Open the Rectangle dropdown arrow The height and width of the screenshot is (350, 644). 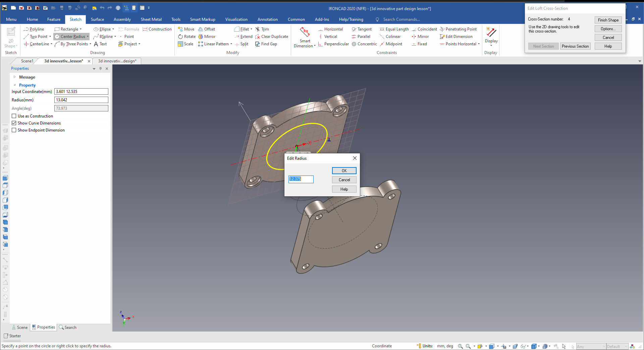pyautogui.click(x=81, y=29)
